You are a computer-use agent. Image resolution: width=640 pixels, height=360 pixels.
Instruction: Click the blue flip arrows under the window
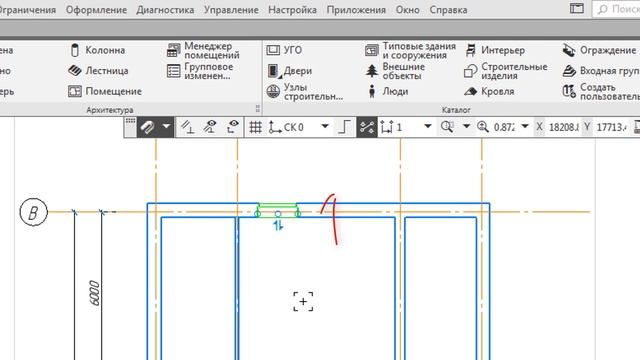tap(278, 225)
